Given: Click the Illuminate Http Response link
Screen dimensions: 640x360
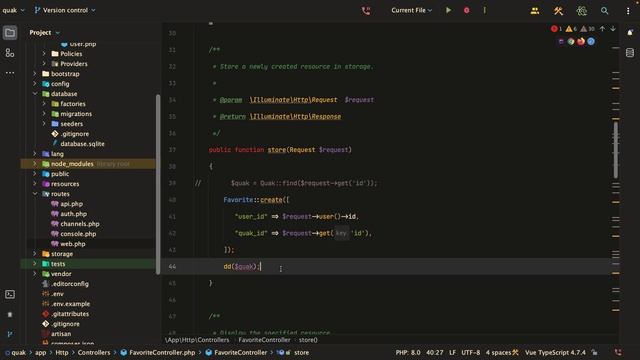Looking at the screenshot, I should (295, 117).
